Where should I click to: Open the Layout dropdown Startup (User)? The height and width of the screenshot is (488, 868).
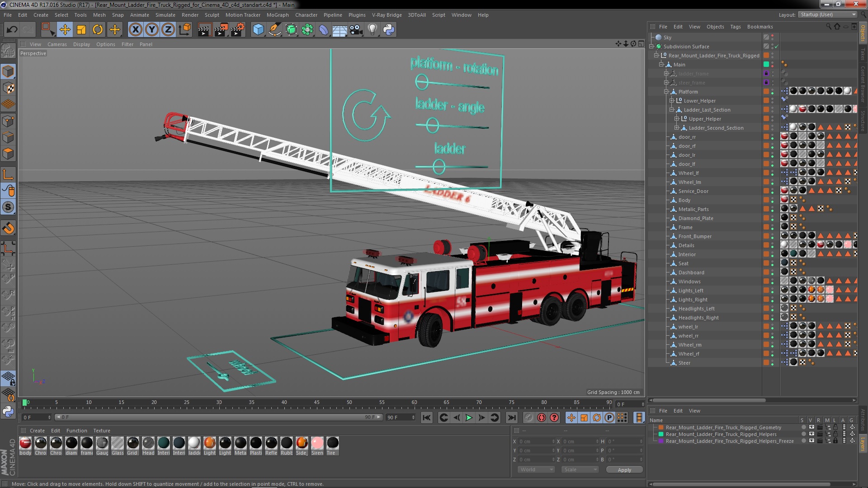pyautogui.click(x=828, y=15)
